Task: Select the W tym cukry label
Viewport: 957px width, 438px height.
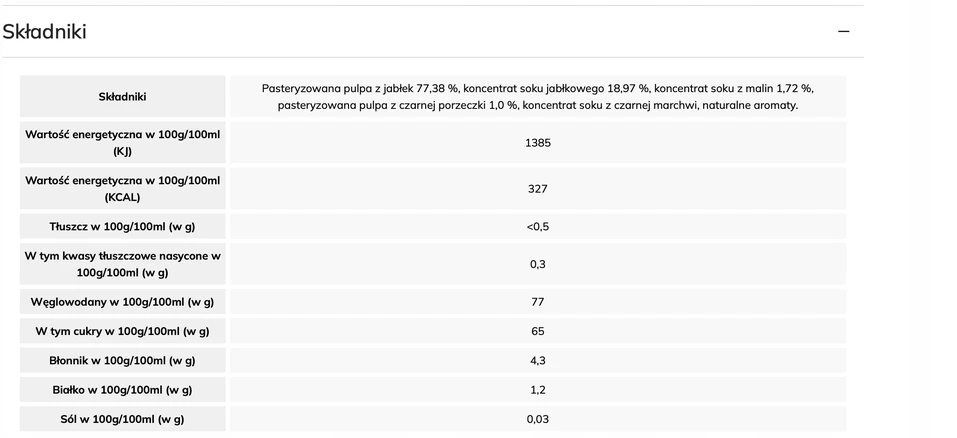Action: point(122,331)
